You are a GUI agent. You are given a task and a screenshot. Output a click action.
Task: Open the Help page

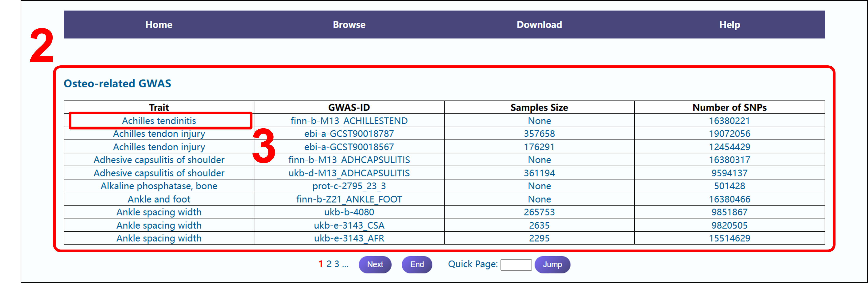(x=730, y=25)
